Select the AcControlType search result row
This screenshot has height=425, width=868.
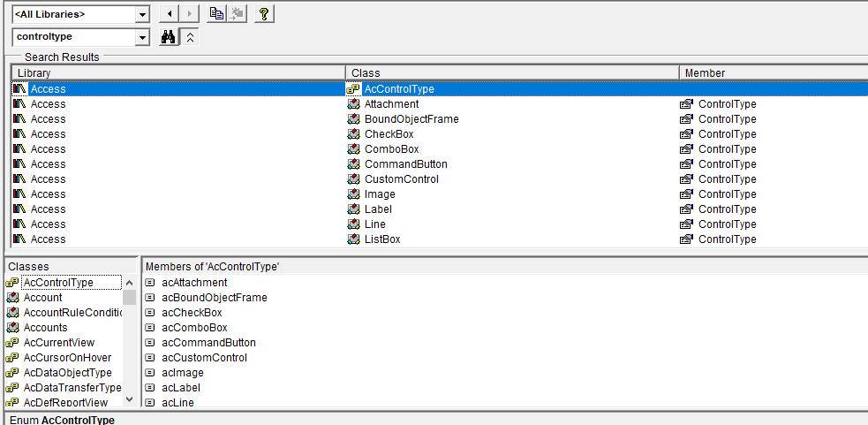[440, 88]
